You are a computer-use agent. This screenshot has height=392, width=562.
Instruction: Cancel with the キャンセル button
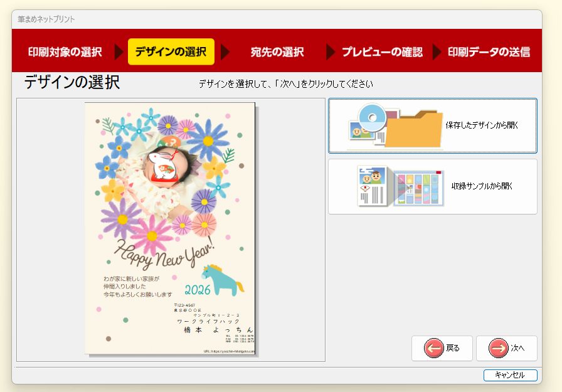510,375
